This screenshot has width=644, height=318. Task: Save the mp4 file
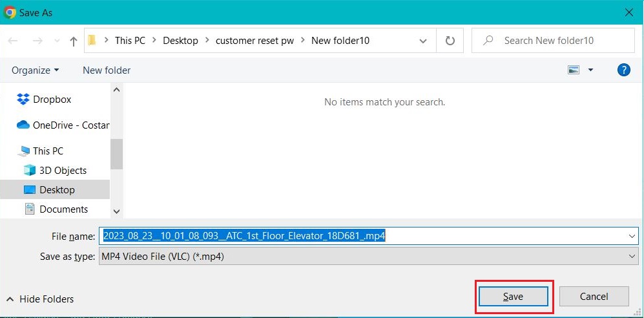tap(514, 297)
